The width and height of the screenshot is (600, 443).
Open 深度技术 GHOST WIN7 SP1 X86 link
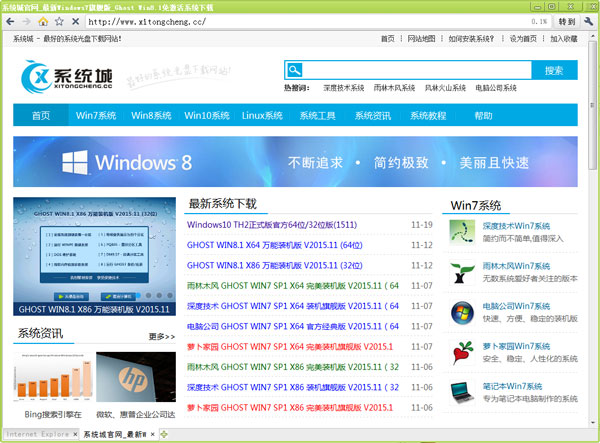(x=293, y=387)
